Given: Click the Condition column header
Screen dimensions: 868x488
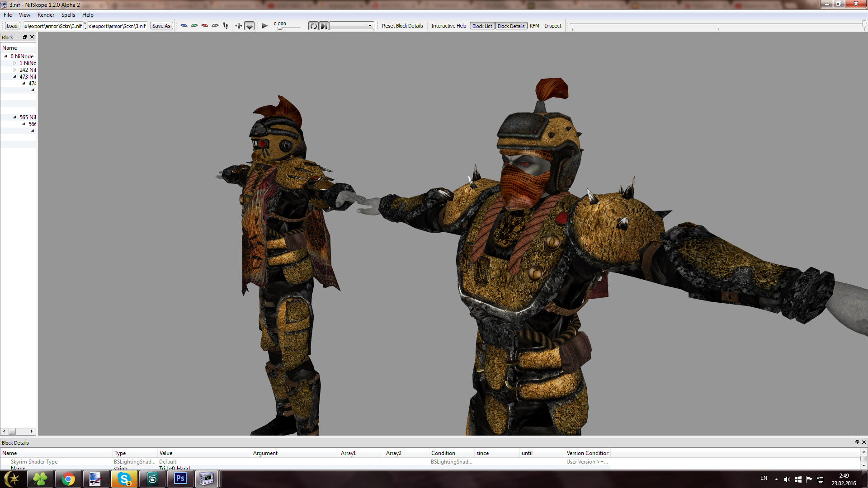Looking at the screenshot, I should pos(452,453).
